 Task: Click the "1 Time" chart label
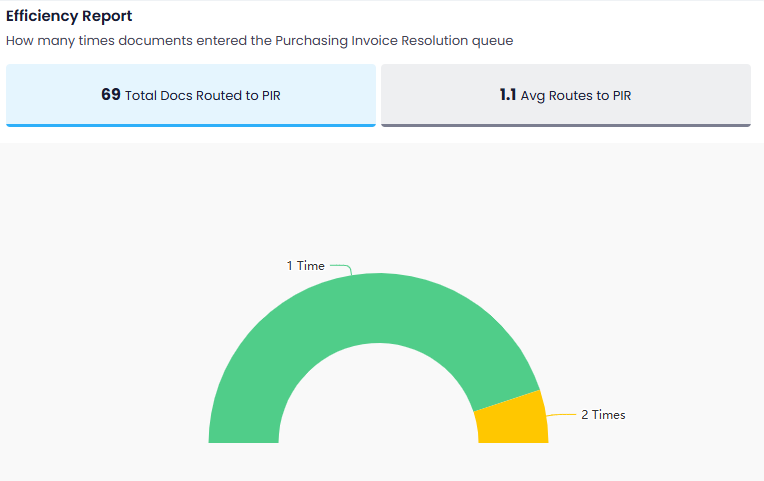pos(305,266)
